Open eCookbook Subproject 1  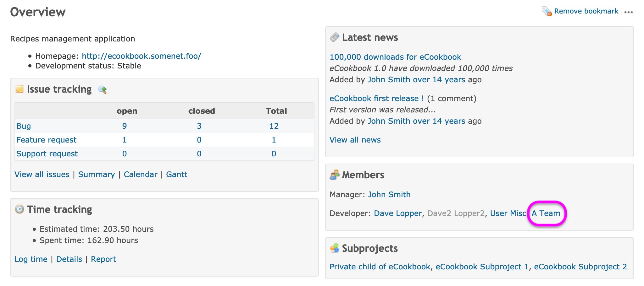click(482, 267)
